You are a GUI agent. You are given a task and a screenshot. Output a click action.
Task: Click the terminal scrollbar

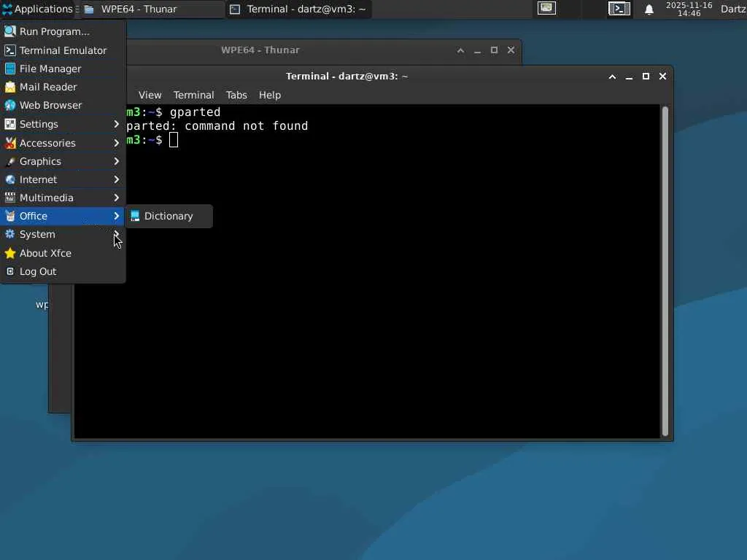point(665,271)
